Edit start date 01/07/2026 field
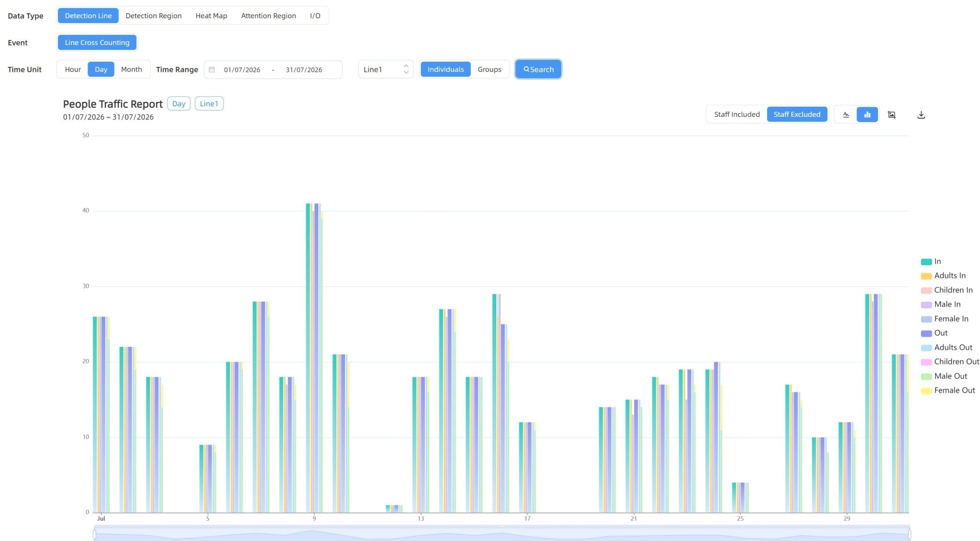The height and width of the screenshot is (541, 980). [x=242, y=70]
